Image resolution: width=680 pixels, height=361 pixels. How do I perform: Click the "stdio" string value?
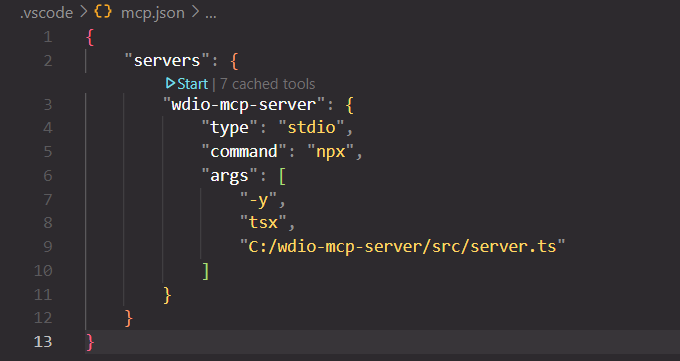[x=311, y=128]
